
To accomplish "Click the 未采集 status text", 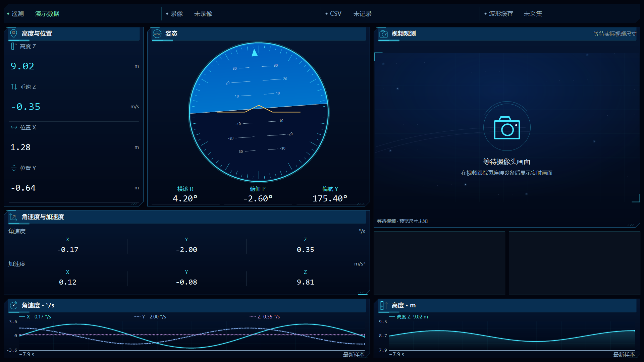I will pos(533,14).
